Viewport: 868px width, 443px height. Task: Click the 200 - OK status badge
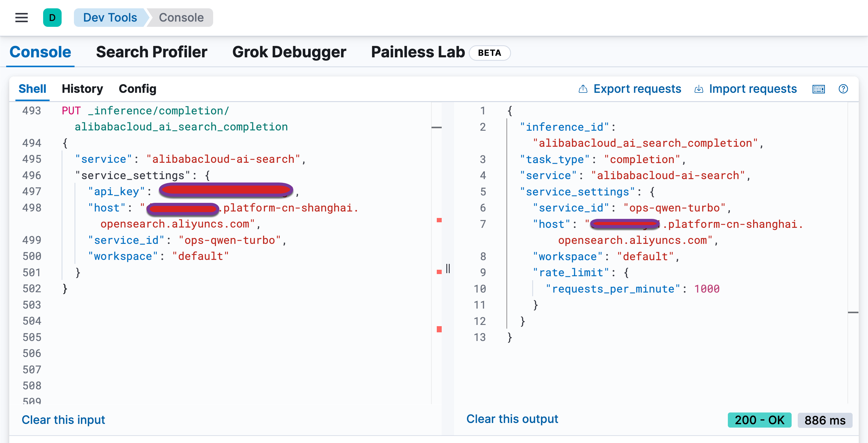[x=759, y=420]
